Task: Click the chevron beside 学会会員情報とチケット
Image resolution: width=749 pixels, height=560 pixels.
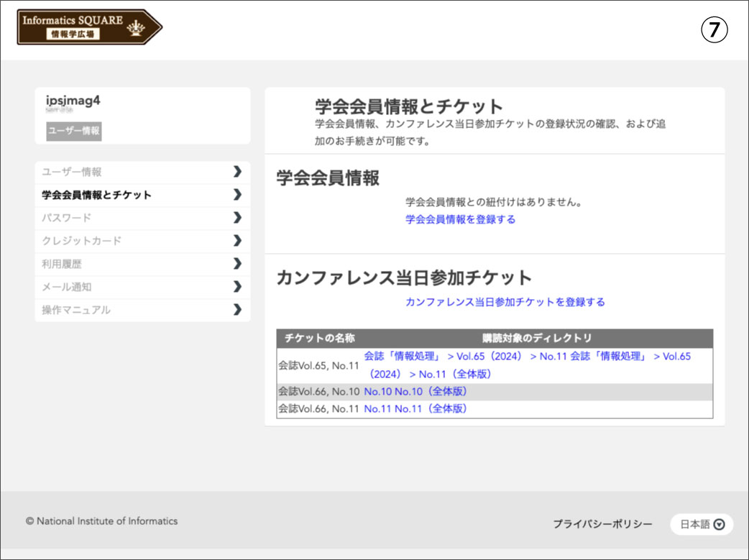Action: point(237,195)
